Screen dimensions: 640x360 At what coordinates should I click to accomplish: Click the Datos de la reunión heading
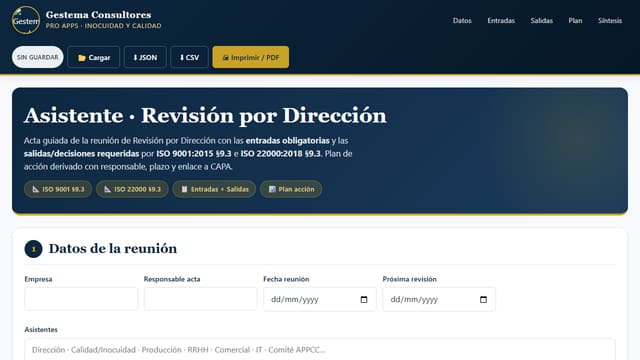point(113,249)
